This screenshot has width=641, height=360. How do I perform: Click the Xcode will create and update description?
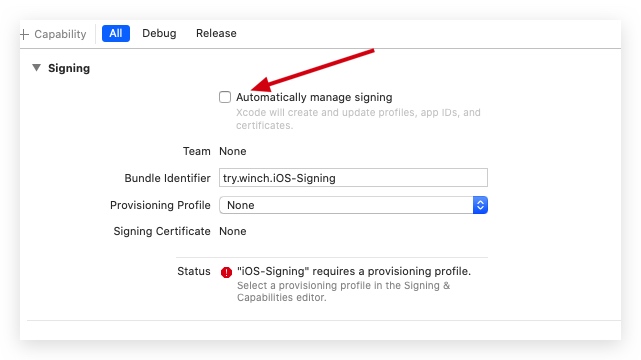pos(358,119)
